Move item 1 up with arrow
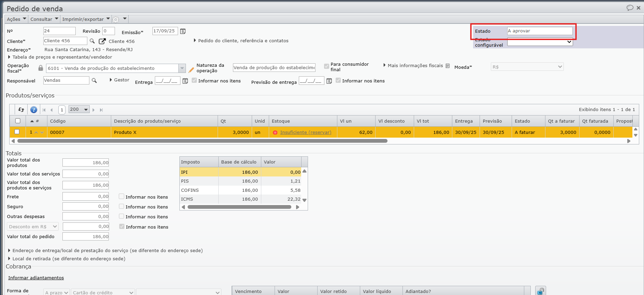The width and height of the screenshot is (644, 295). (36, 133)
